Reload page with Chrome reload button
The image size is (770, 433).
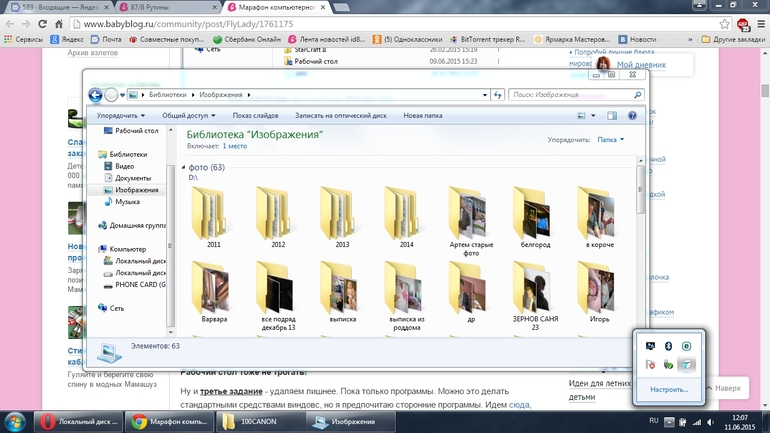click(42, 24)
